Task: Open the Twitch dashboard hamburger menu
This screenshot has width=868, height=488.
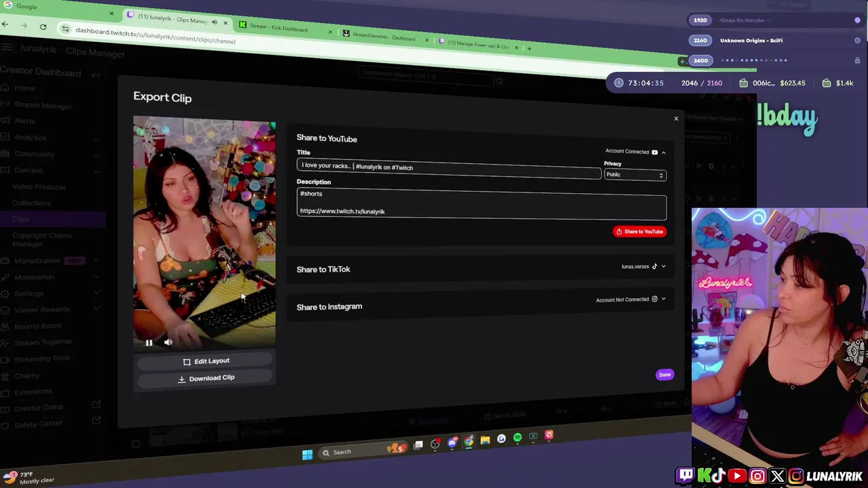Action: point(7,47)
